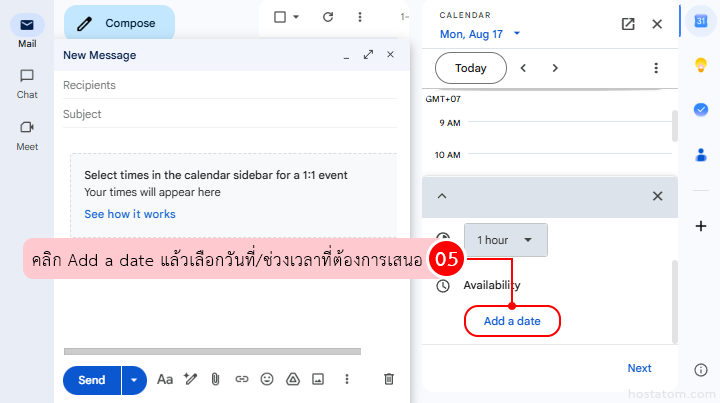The image size is (720, 403).
Task: Open the 1 hour duration dropdown
Action: pos(506,240)
